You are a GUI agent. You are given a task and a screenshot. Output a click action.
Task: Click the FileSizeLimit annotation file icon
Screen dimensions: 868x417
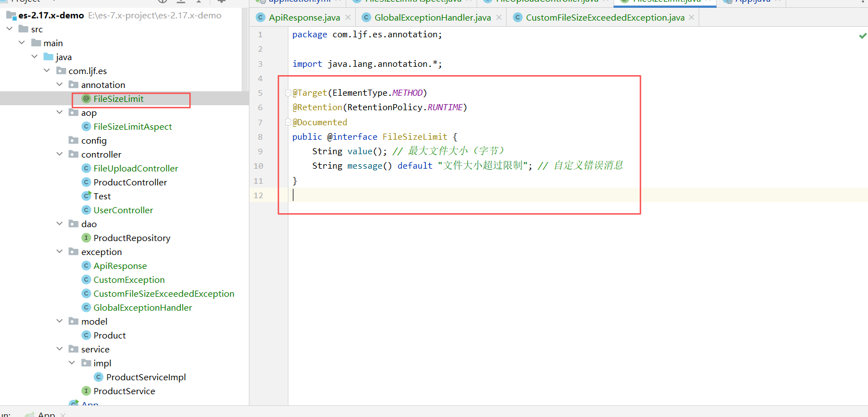point(86,99)
